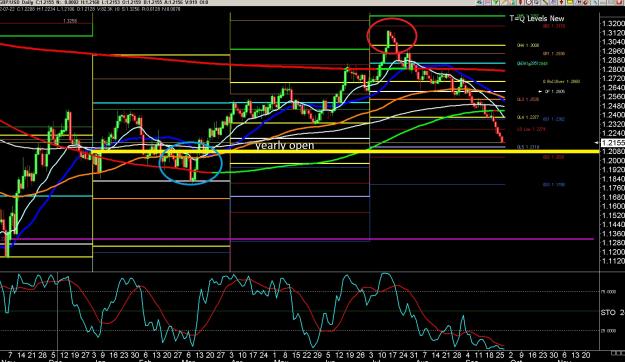This screenshot has width=625, height=362.
Task: Click the '11' date on time axis
Action: pyautogui.click(x=478, y=355)
